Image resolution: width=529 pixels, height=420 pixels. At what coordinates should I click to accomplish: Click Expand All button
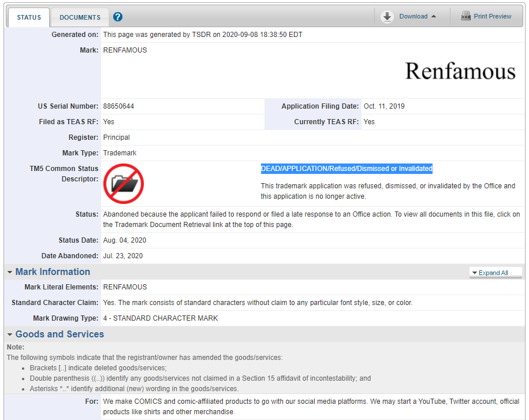point(496,273)
